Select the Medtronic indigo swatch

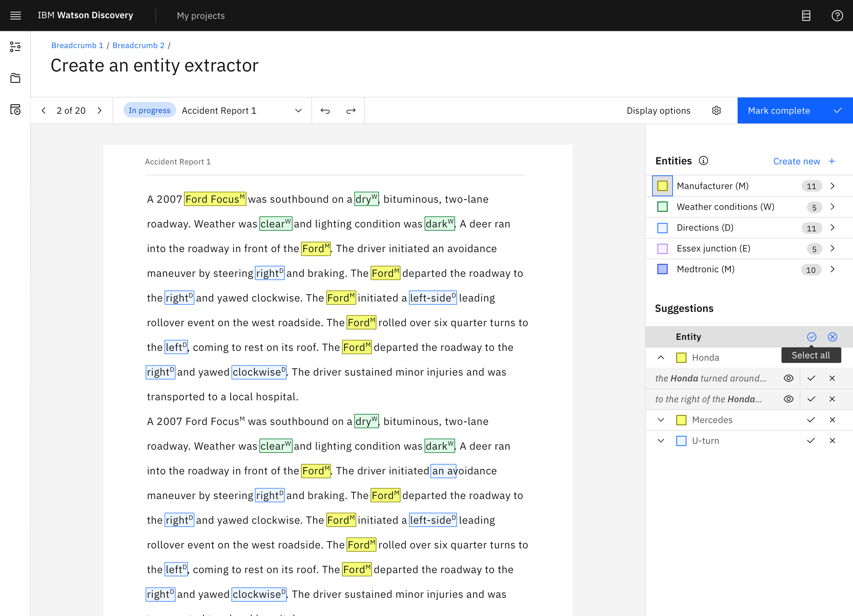point(662,269)
